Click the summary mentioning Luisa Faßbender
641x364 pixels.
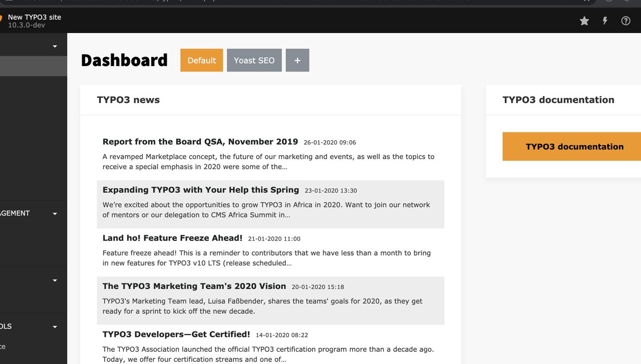(x=262, y=306)
